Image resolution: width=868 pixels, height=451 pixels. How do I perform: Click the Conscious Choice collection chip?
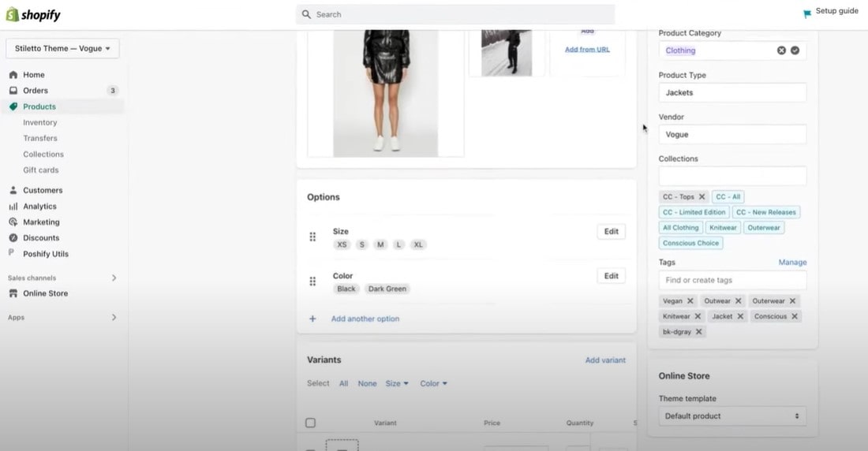pyautogui.click(x=691, y=243)
